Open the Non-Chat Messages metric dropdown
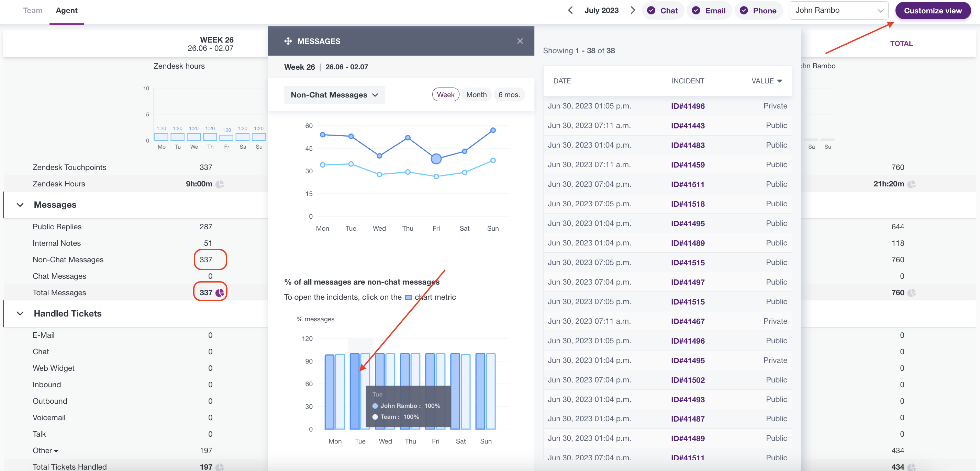The image size is (980, 471). (334, 95)
